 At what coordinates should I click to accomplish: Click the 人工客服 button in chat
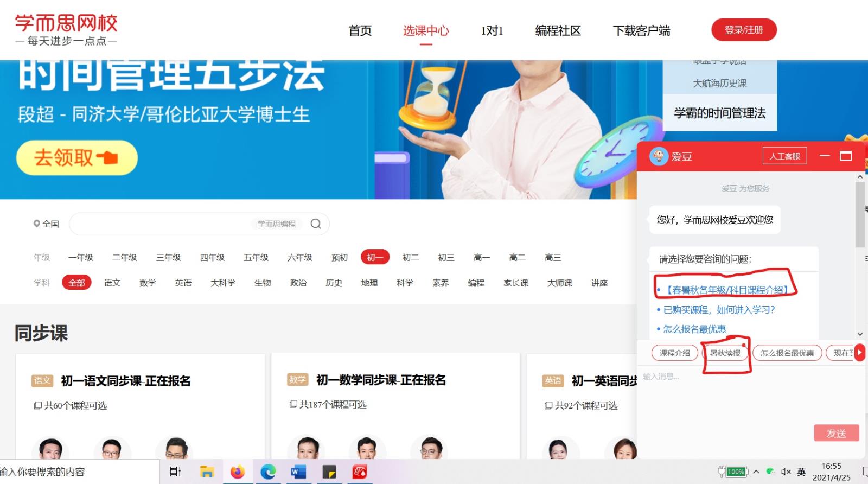[784, 156]
